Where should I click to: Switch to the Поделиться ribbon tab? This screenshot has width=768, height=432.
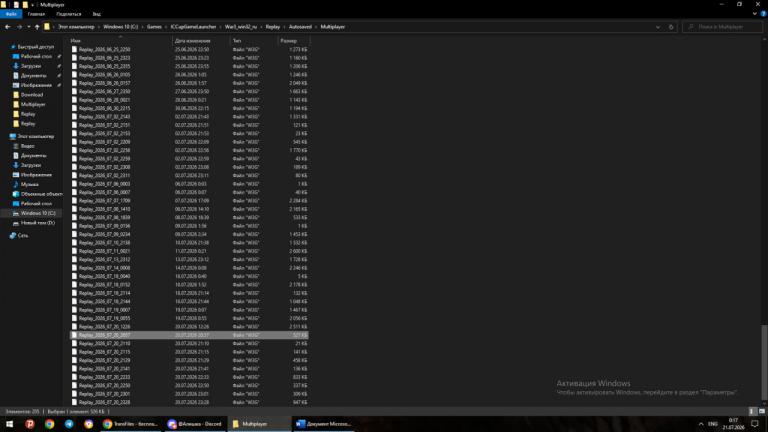click(x=69, y=14)
